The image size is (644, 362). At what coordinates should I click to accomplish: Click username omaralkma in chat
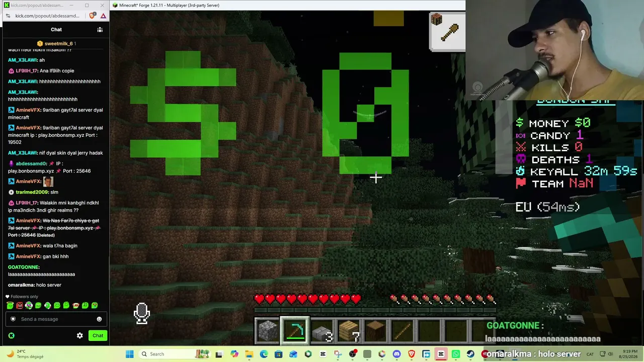(x=21, y=285)
